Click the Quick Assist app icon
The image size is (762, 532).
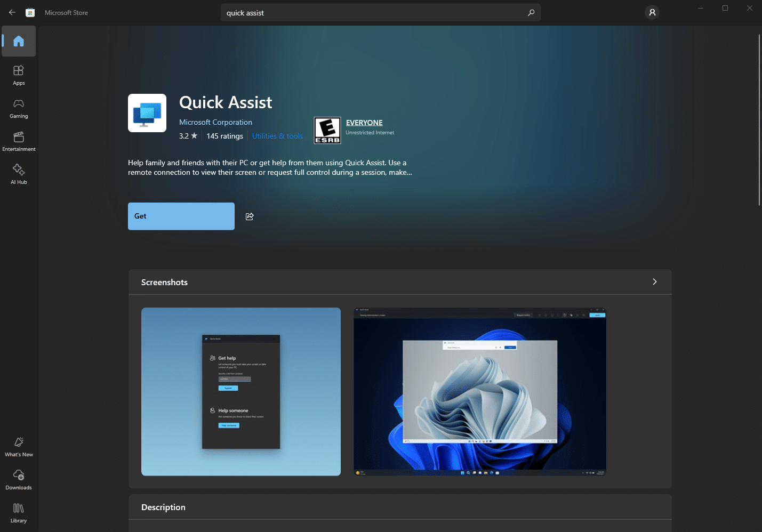147,113
